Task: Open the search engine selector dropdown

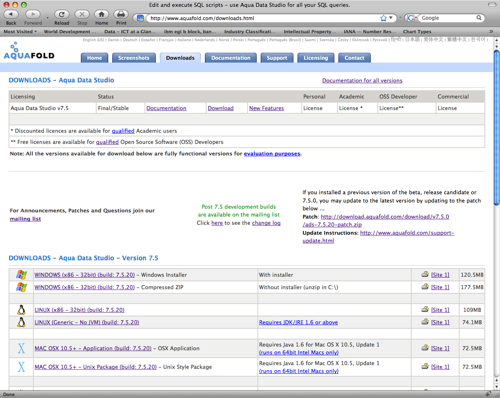Action: (411, 18)
